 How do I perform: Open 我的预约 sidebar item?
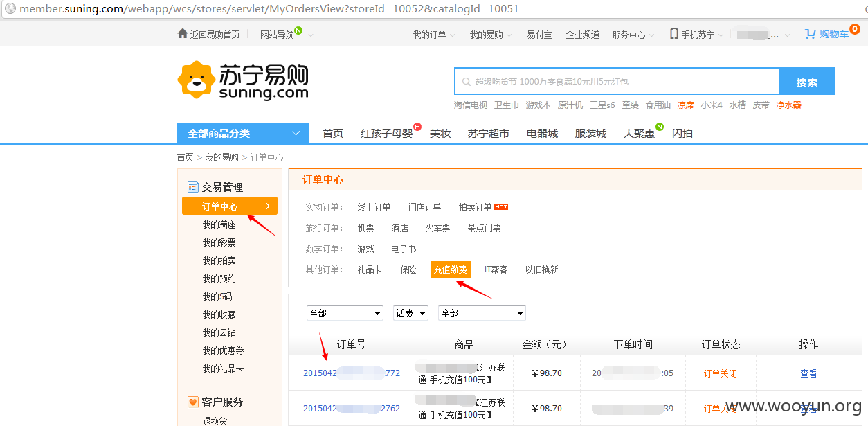(x=219, y=278)
